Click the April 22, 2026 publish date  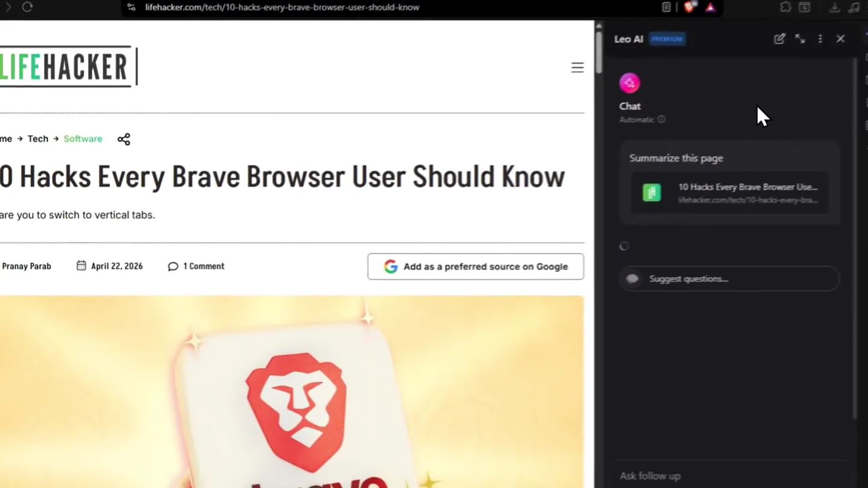(x=110, y=266)
